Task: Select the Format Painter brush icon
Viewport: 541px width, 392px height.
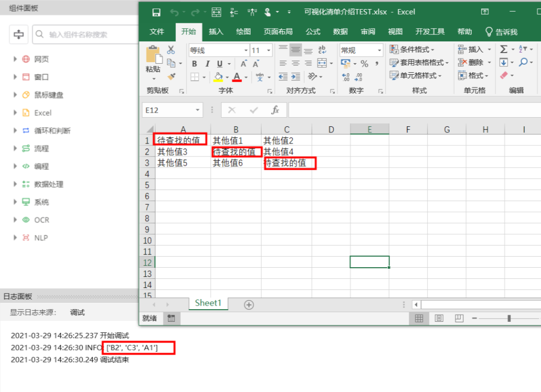Action: pyautogui.click(x=171, y=76)
